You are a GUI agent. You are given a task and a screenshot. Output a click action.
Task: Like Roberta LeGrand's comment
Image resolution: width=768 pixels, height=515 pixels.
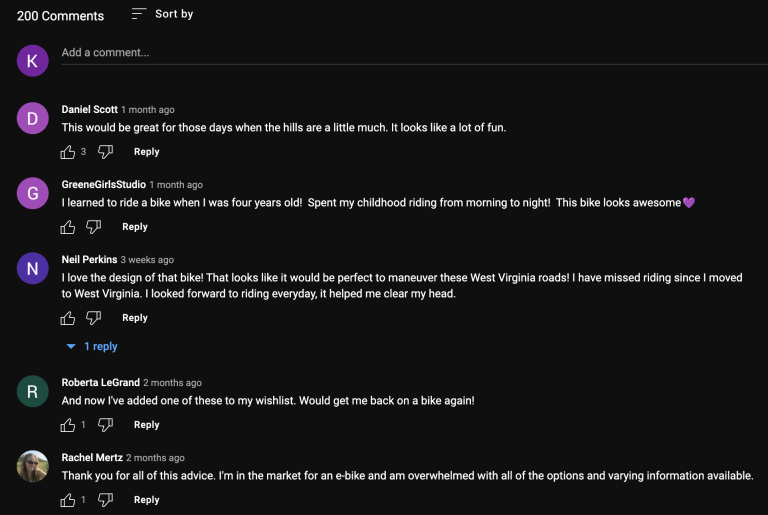pos(68,425)
